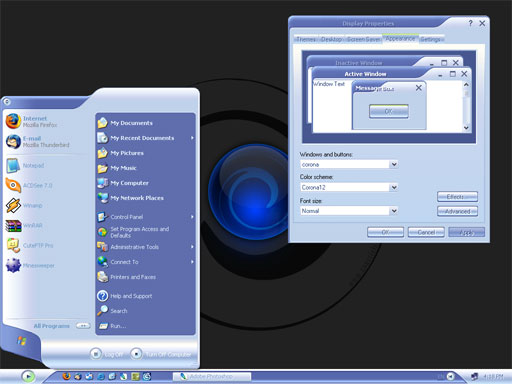Open All Programs list

pyautogui.click(x=62, y=326)
